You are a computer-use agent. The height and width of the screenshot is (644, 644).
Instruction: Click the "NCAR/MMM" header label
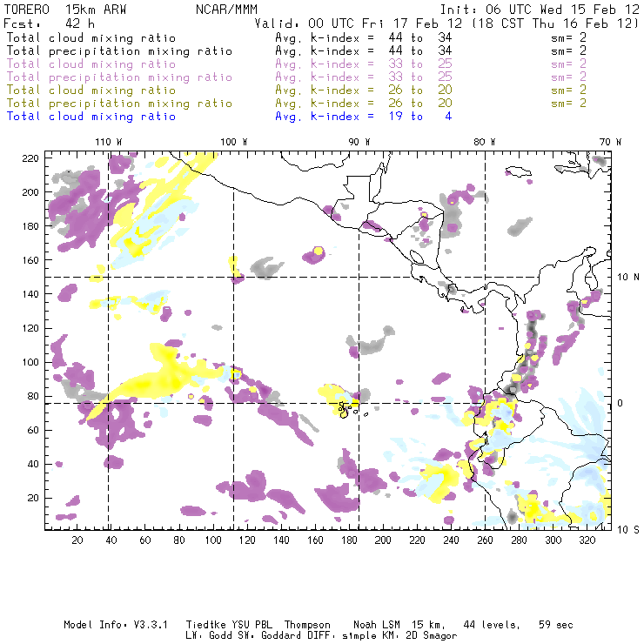click(227, 10)
